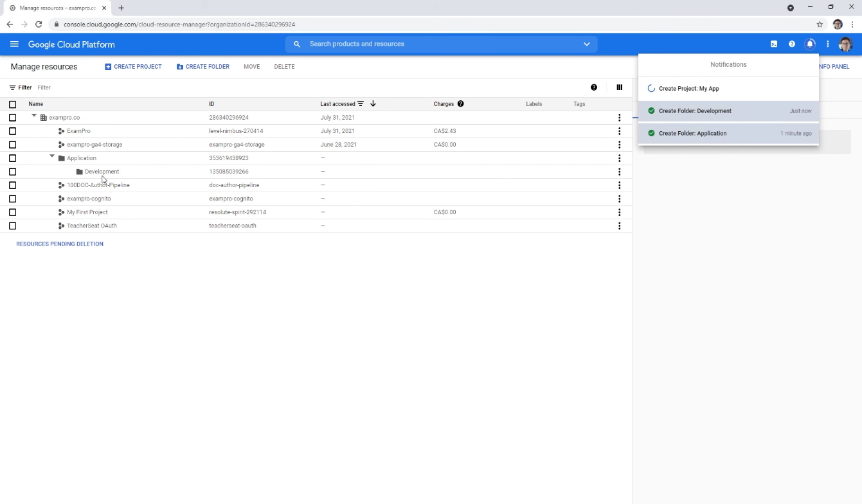Click the Search products and resources box

442,44
